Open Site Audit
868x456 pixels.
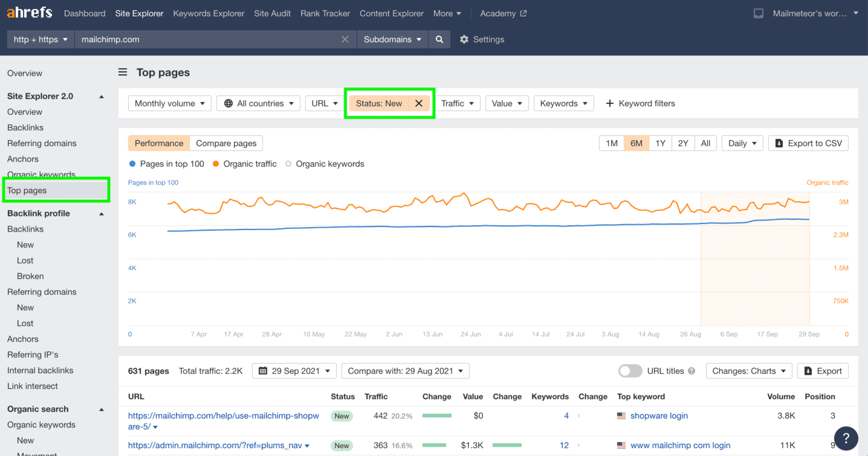[x=272, y=13]
